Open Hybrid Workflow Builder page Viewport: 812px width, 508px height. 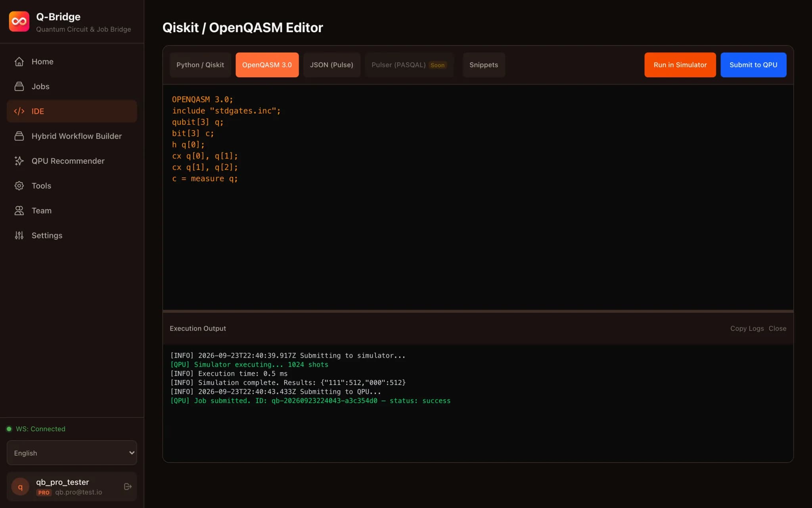72,136
